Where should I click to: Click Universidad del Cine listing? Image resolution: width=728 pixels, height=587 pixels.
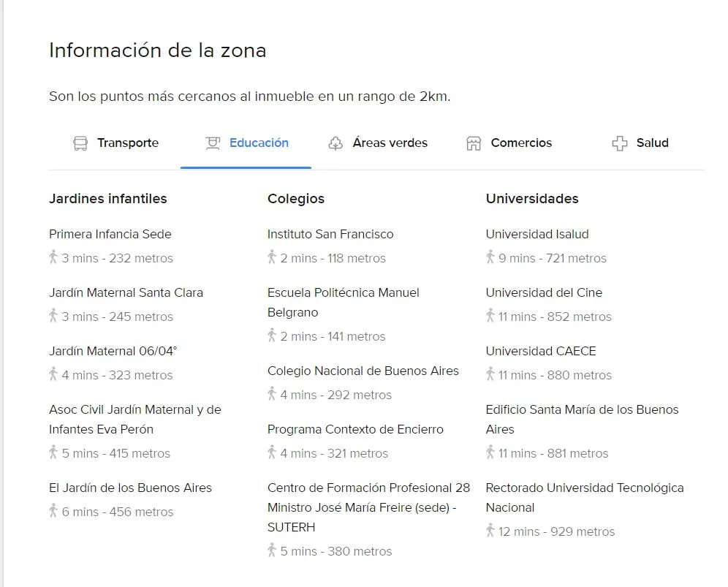tap(544, 292)
